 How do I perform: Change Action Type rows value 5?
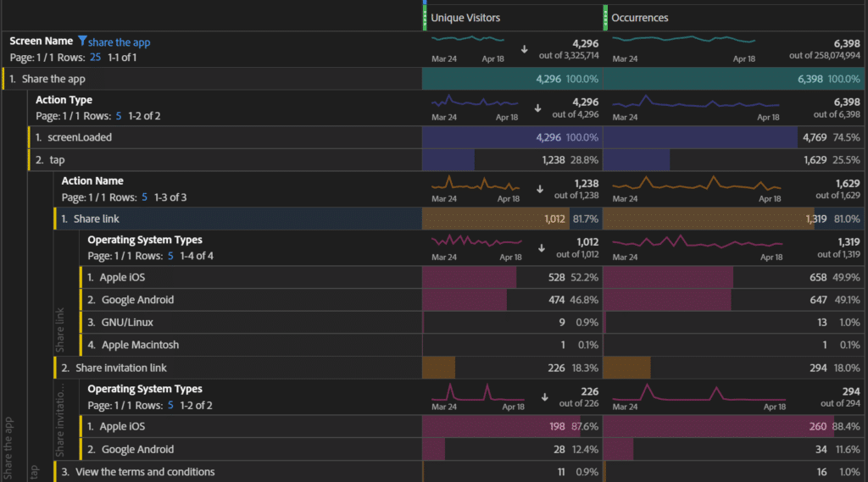[119, 116]
